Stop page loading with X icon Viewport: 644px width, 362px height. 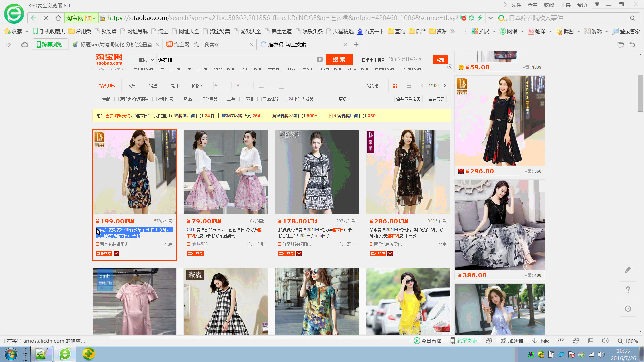(46, 18)
